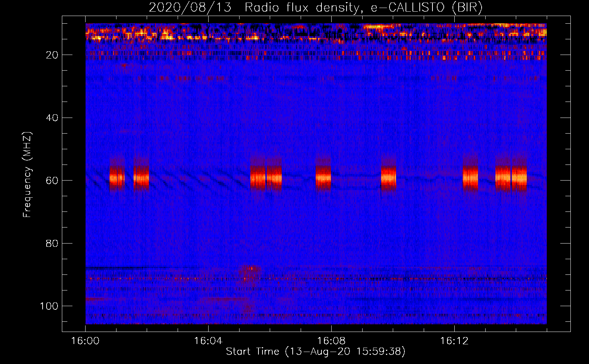Viewport: 589px width, 364px height.
Task: Click the "16:00" time tick label
Action: click(85, 341)
